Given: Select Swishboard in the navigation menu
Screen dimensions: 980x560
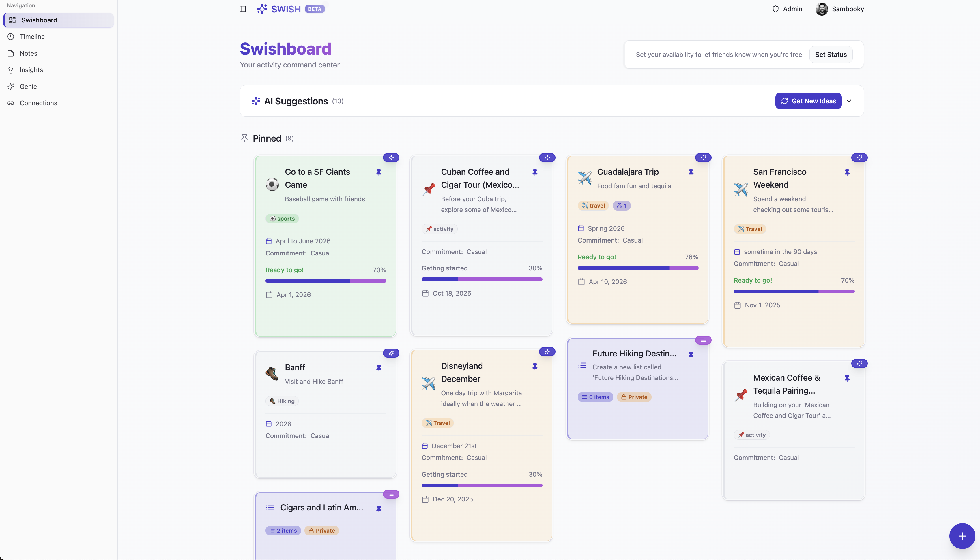Looking at the screenshot, I should coord(39,20).
